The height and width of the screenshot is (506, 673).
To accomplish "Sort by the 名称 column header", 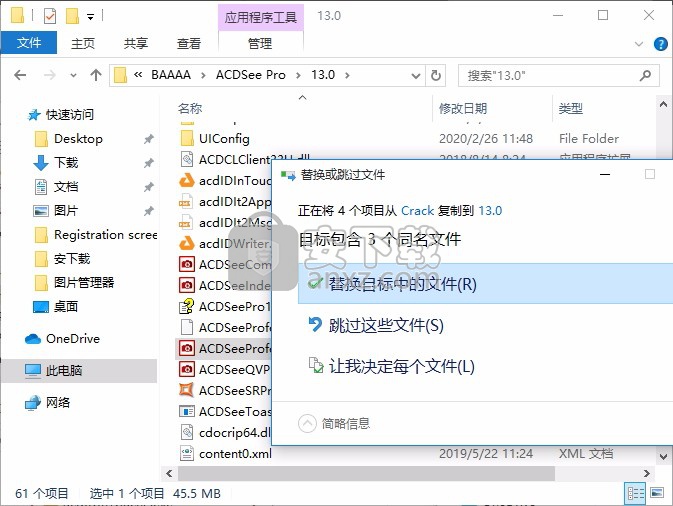I will pos(190,108).
